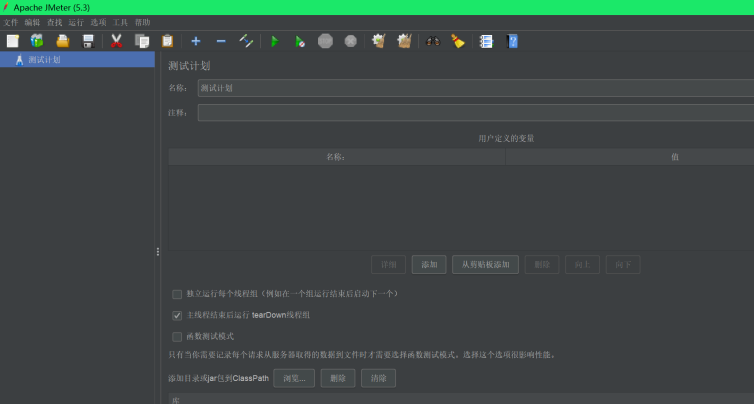Uncheck the tearDown线程组 checkbox

click(x=177, y=316)
